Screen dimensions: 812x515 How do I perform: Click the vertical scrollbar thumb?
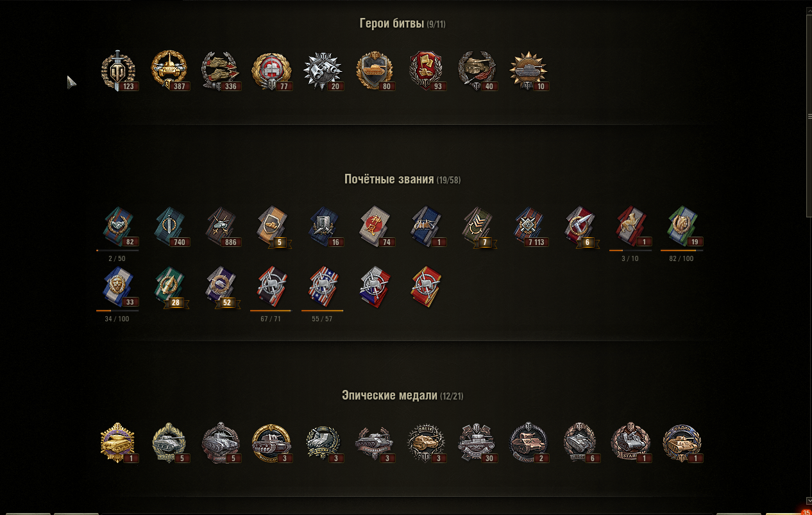click(x=809, y=115)
